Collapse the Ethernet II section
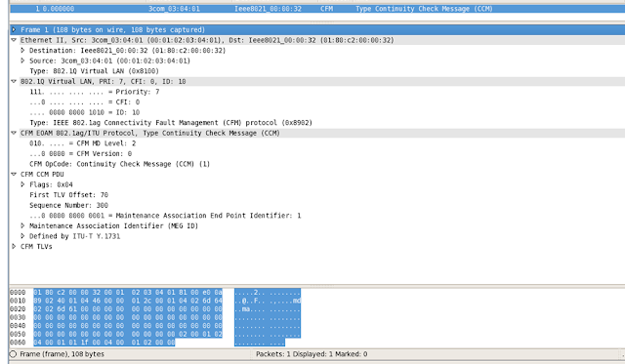The height and width of the screenshot is (364, 625). tap(14, 40)
